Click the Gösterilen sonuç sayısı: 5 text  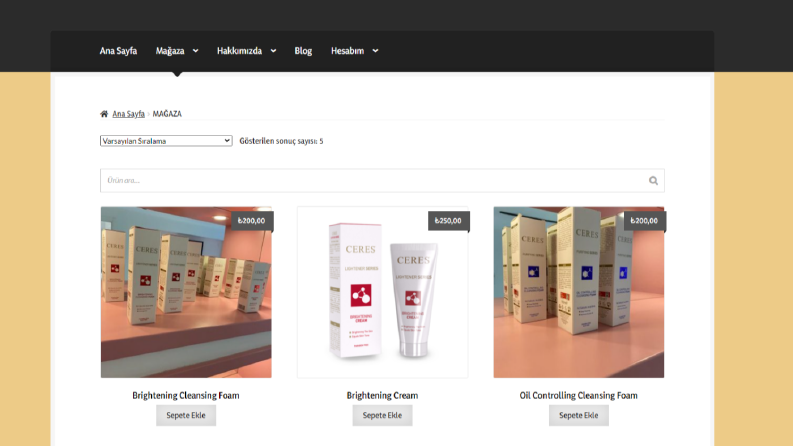[281, 141]
